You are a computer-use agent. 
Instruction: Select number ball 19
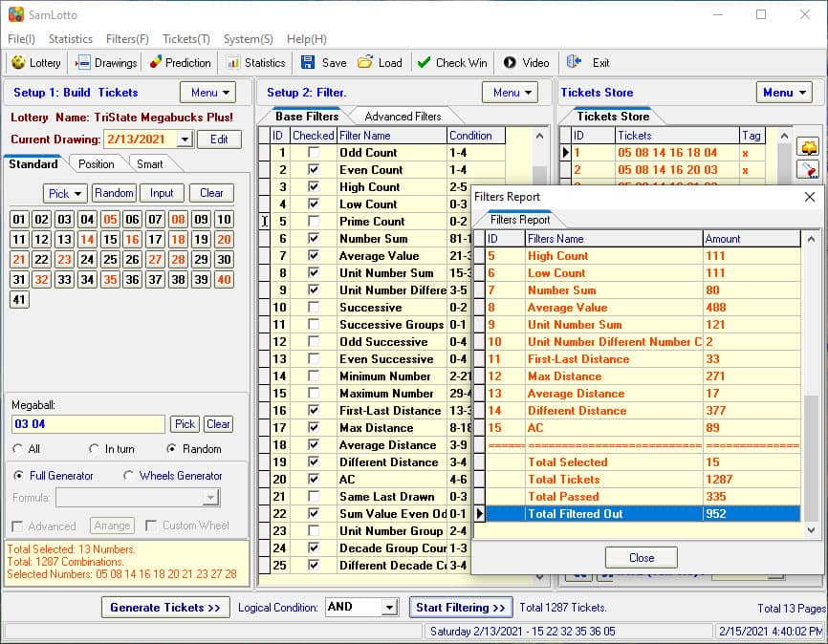(x=201, y=239)
